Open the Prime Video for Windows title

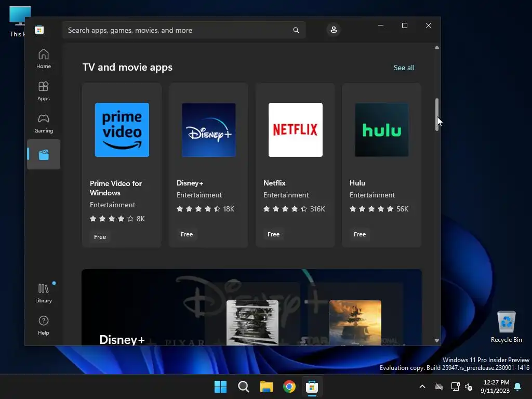click(x=116, y=188)
